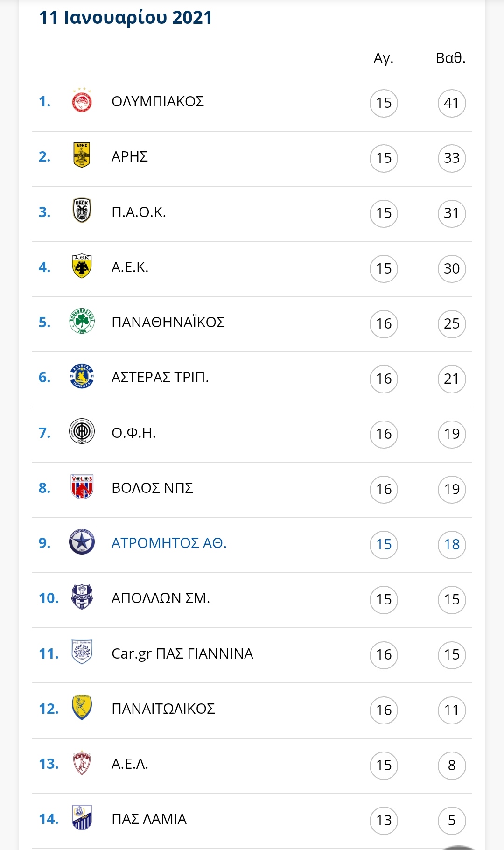Click the PAOK club crest
This screenshot has width=504, height=850.
point(82,211)
